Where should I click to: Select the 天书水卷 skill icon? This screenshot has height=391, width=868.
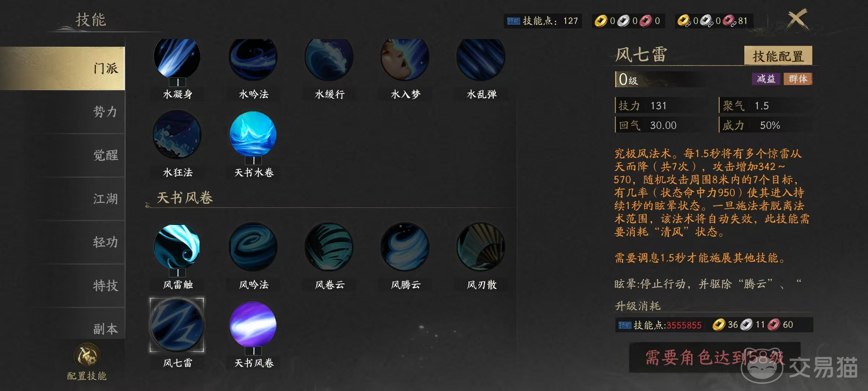click(253, 135)
